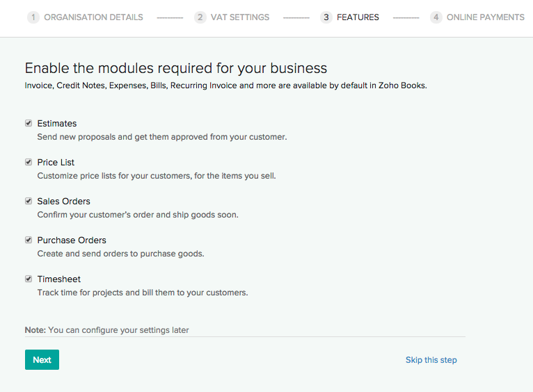Click the step 2 number badge

click(x=200, y=17)
